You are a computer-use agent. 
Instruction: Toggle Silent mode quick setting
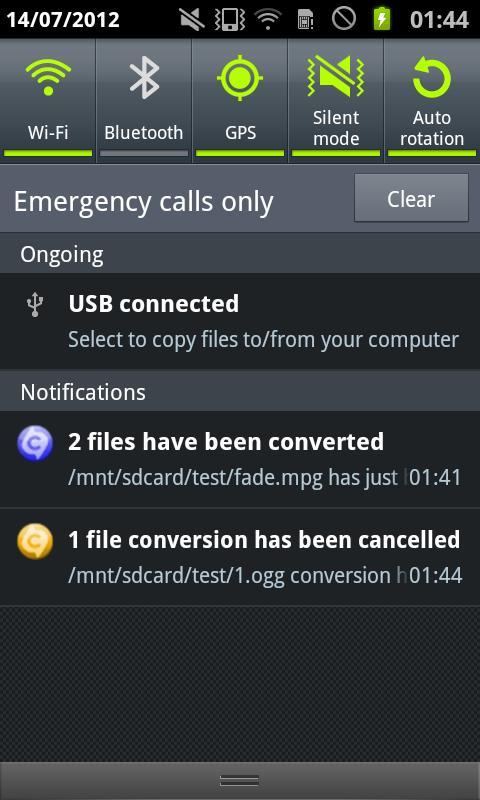tap(336, 101)
